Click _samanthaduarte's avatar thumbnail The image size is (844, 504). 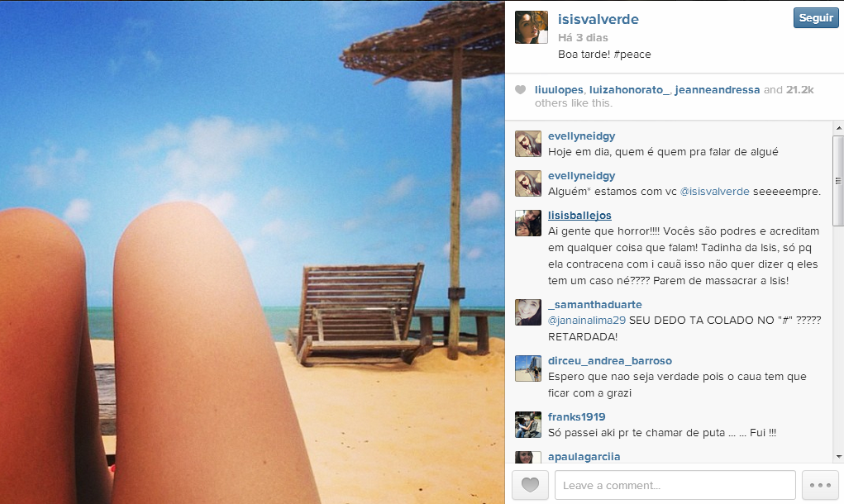[x=528, y=312]
